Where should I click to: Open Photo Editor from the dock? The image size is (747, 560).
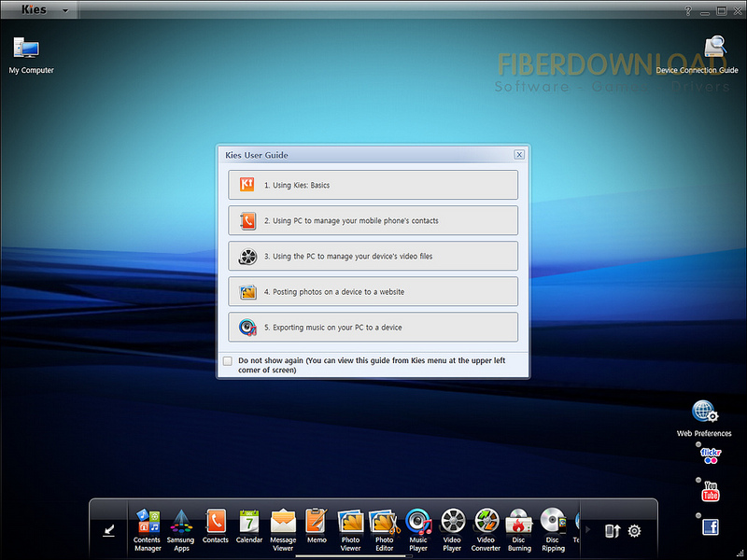(x=385, y=529)
